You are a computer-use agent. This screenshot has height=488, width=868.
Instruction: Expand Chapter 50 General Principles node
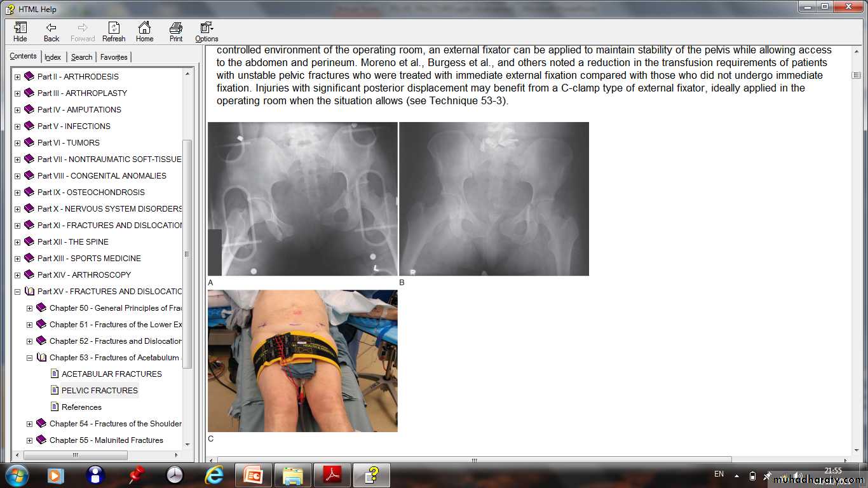30,308
